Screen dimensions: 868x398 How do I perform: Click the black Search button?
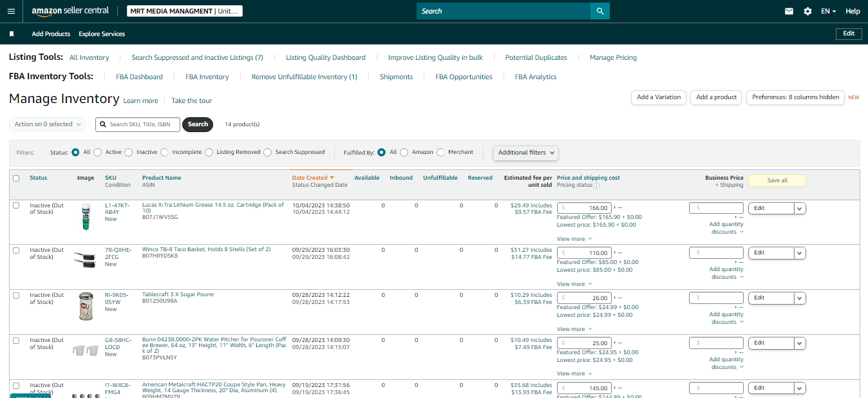click(198, 124)
